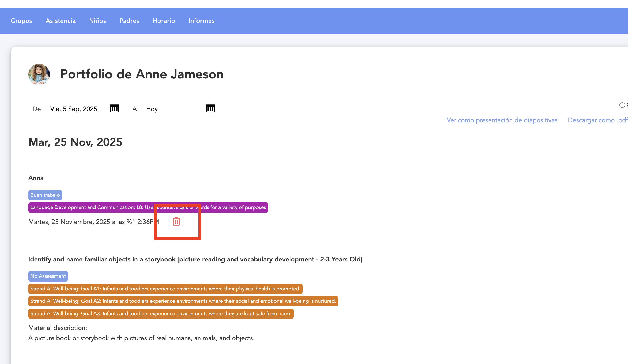Screen dimensions: 628x364
Task: Go to the Asistencia section
Action: [x=61, y=21]
